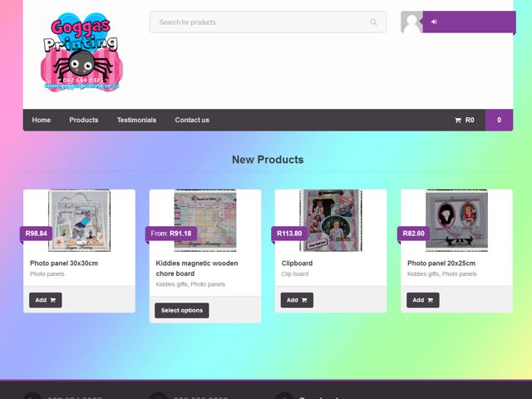This screenshot has height=399, width=532.
Task: Open the Home menu item
Action: [x=42, y=120]
